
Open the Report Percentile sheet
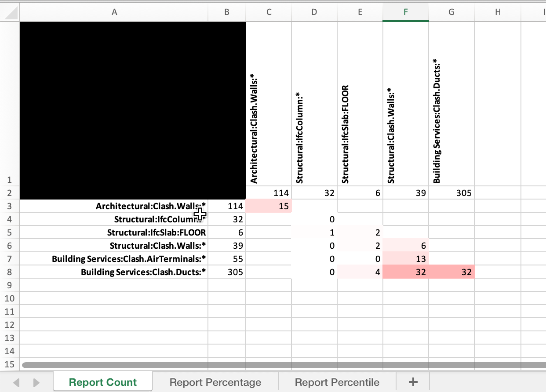pos(337,382)
